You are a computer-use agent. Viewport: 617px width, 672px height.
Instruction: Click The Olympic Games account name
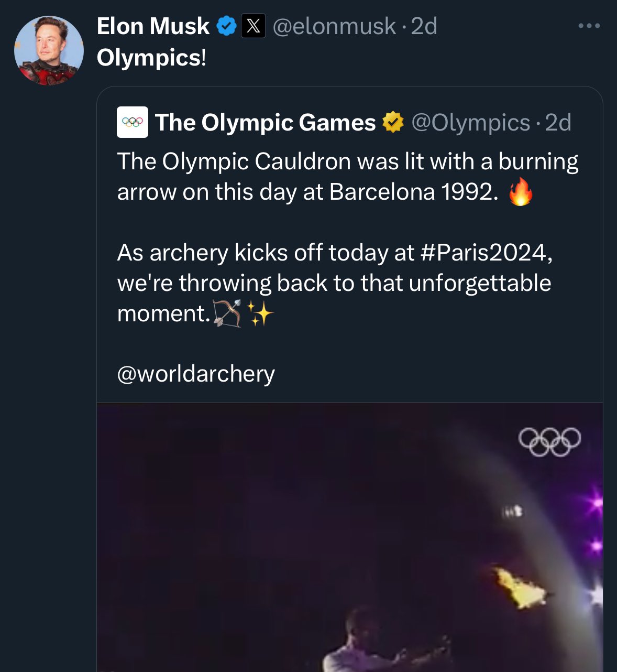(x=265, y=123)
